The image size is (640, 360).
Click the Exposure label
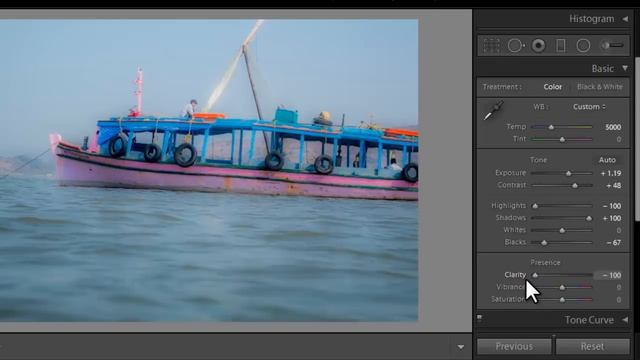511,173
